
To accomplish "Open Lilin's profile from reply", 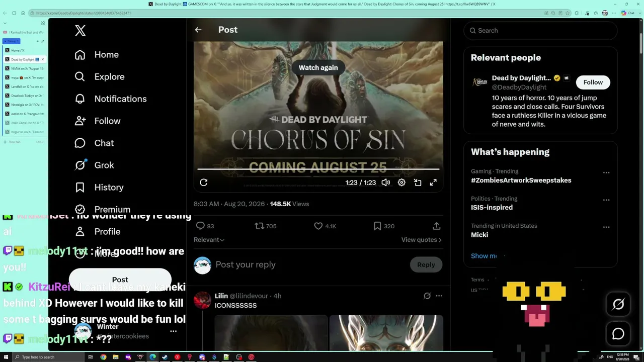I will 221,296.
